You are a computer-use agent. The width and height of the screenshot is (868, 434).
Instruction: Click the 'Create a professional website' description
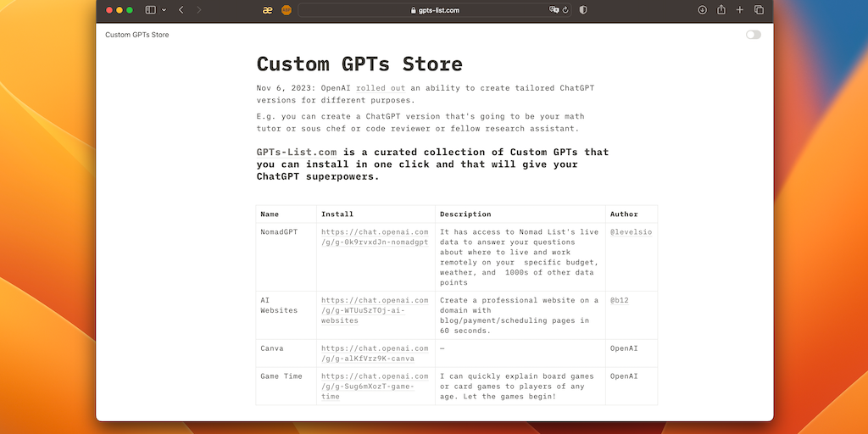520,315
